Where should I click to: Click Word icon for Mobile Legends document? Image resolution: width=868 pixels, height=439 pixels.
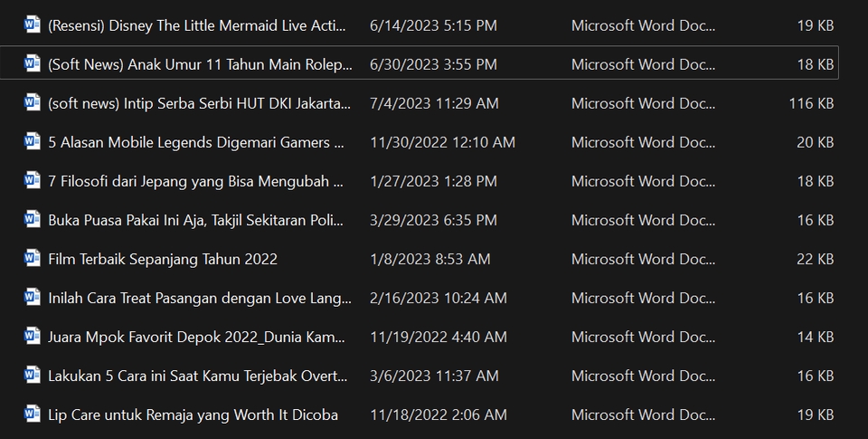(33, 141)
